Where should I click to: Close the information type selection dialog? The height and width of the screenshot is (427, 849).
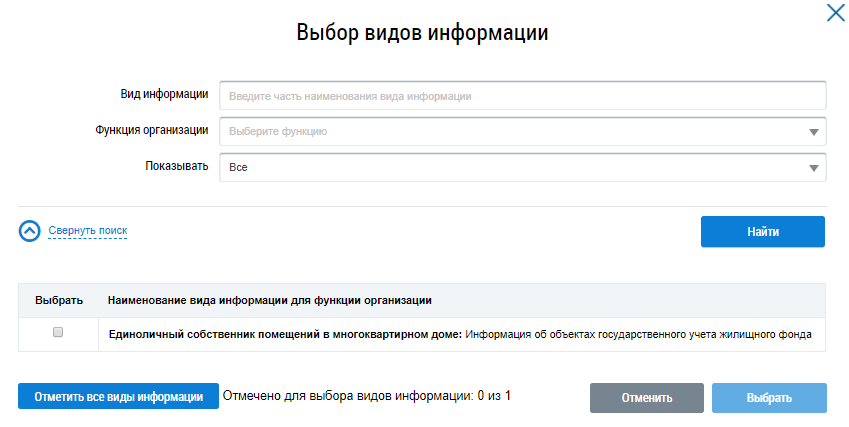[835, 13]
